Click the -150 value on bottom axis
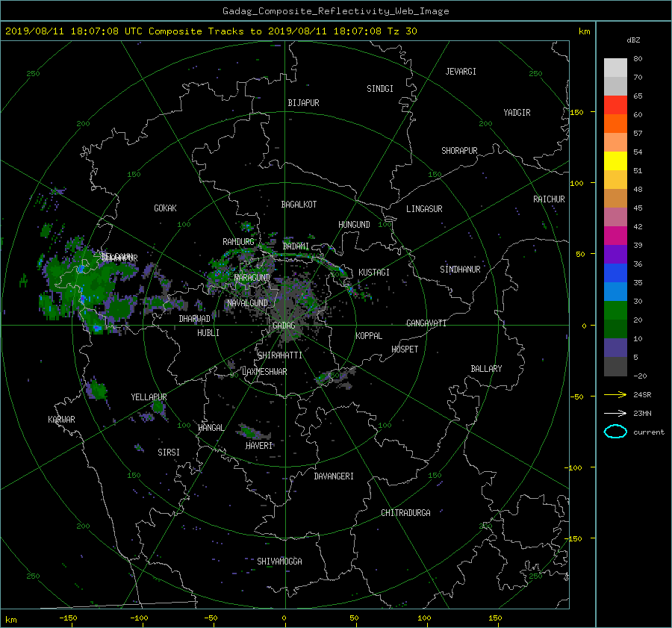Image resolution: width=672 pixels, height=628 pixels. (x=68, y=618)
